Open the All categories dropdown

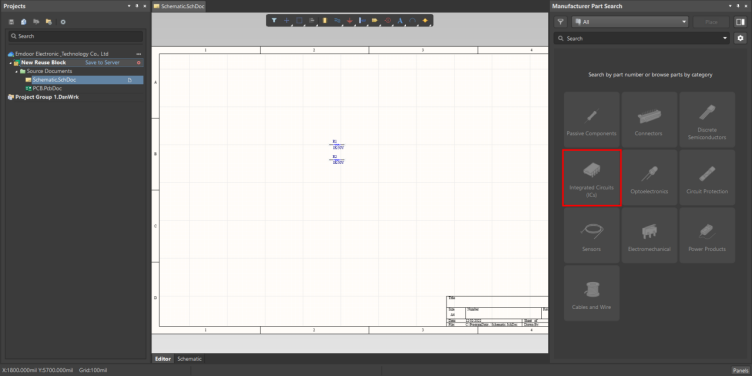tap(630, 22)
